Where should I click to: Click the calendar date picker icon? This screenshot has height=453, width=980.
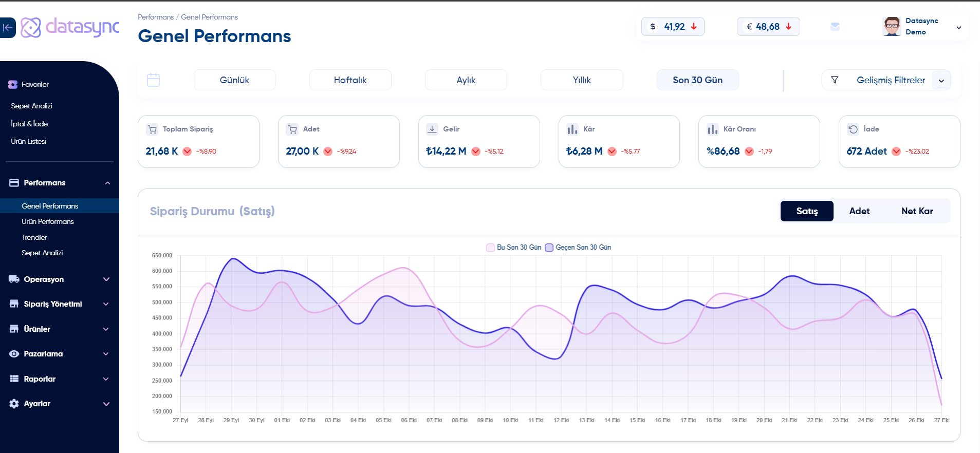point(153,80)
